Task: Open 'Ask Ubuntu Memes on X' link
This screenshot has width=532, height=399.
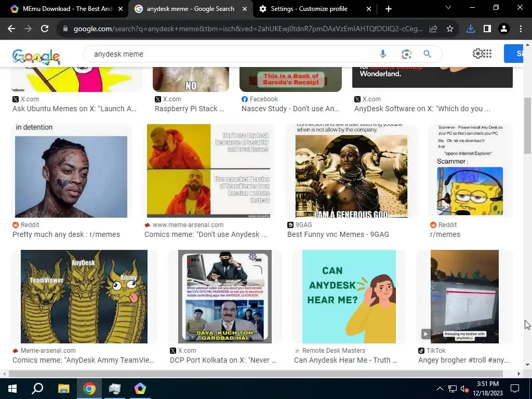Action: [x=74, y=109]
